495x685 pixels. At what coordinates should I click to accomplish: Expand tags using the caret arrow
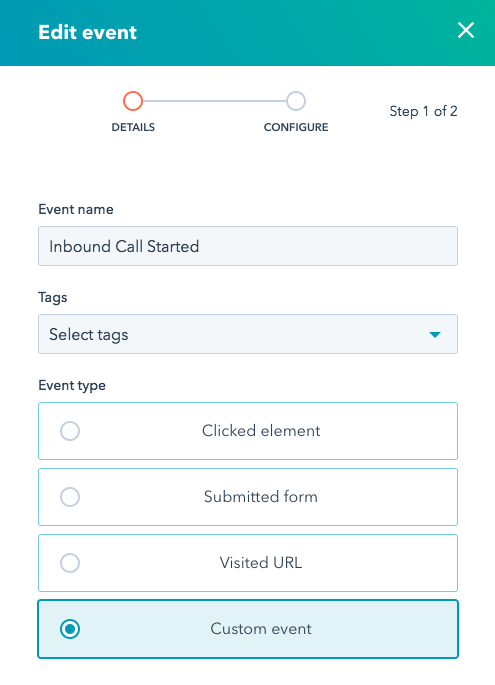coord(435,335)
